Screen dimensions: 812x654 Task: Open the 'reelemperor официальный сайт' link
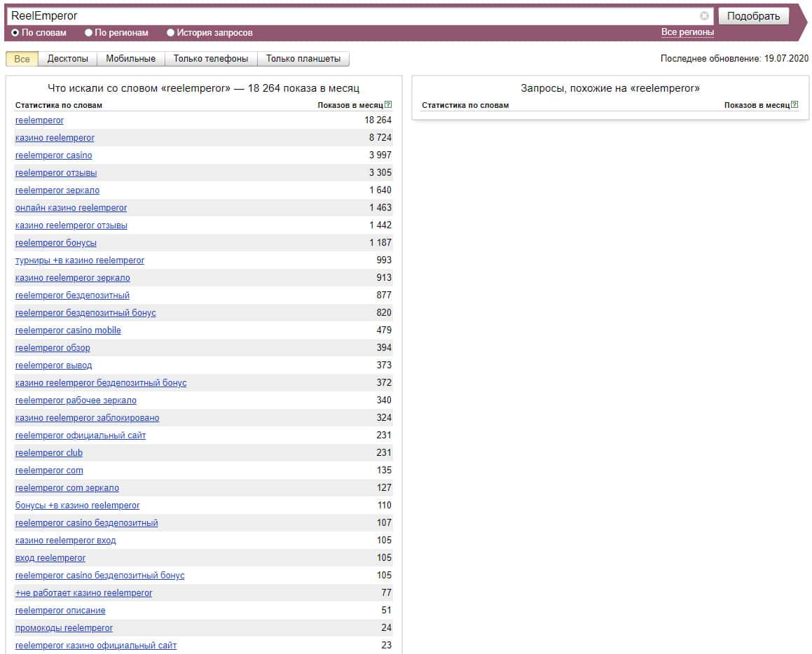pos(81,436)
